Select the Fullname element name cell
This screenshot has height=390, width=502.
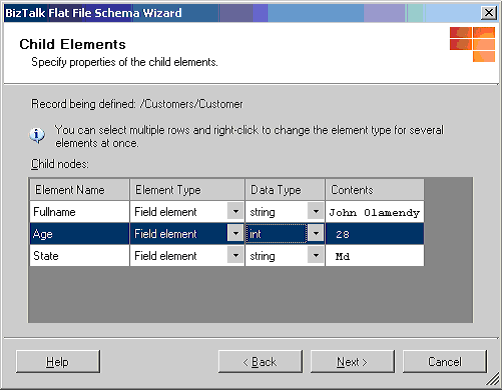[x=79, y=212]
